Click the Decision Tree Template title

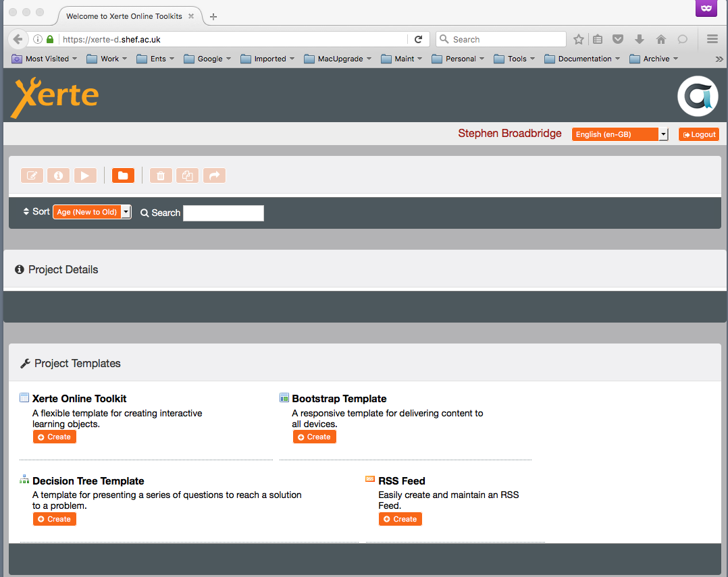(x=88, y=481)
